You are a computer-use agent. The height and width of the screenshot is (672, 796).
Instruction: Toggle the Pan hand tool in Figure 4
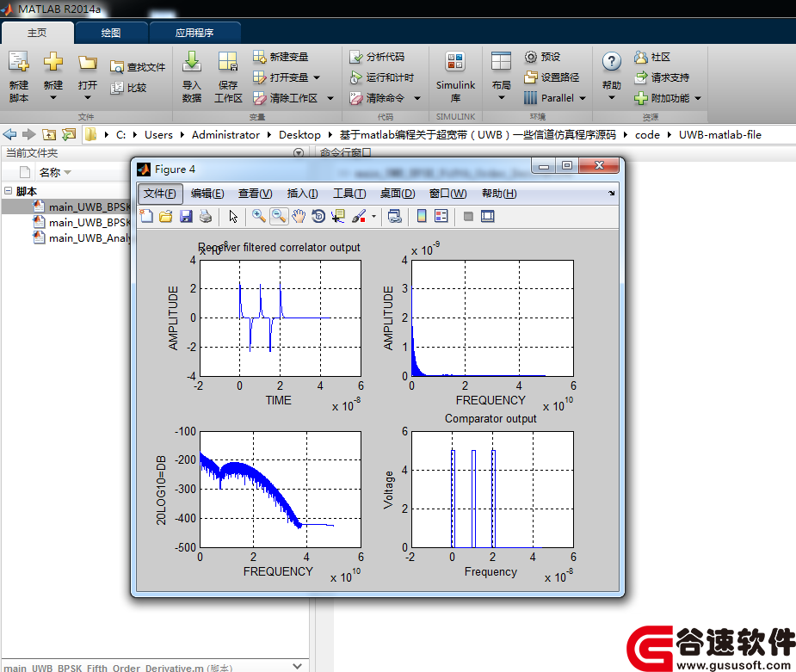pyautogui.click(x=299, y=216)
